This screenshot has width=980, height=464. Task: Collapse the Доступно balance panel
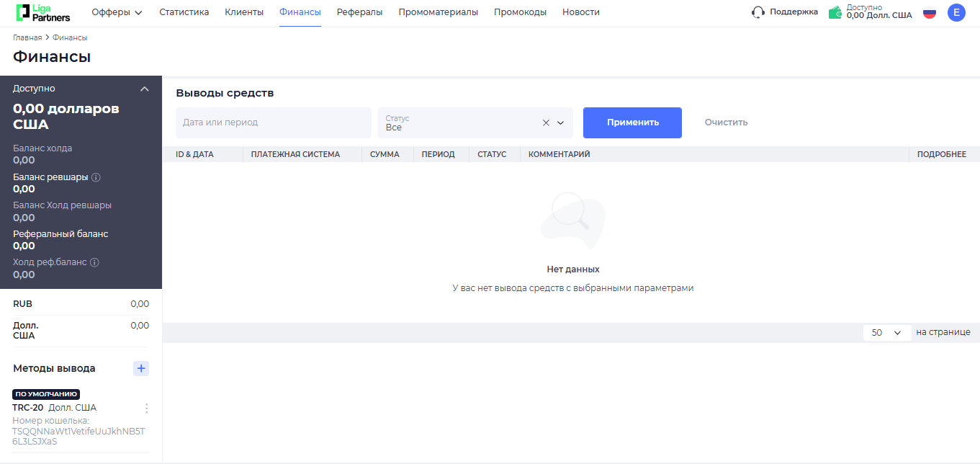coord(144,89)
